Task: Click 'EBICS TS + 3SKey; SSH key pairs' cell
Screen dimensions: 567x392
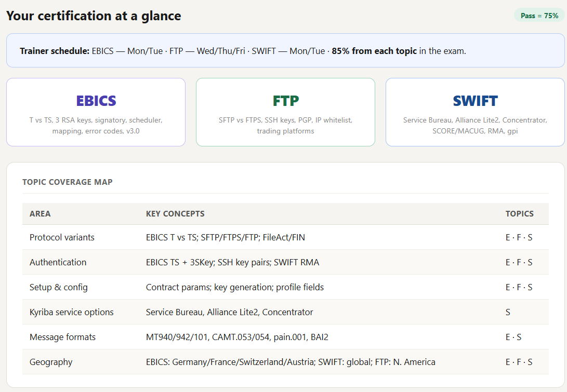Action: pyautogui.click(x=232, y=262)
